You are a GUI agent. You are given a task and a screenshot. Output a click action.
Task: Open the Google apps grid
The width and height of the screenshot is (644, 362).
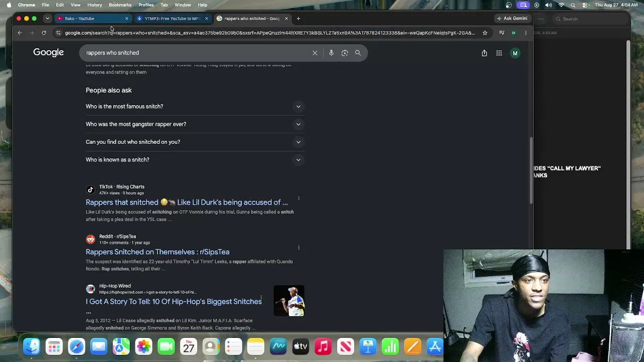[499, 53]
